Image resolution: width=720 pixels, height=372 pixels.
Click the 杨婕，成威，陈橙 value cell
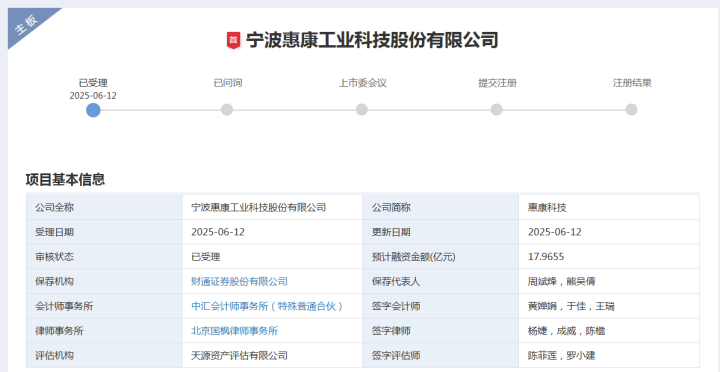click(609, 331)
